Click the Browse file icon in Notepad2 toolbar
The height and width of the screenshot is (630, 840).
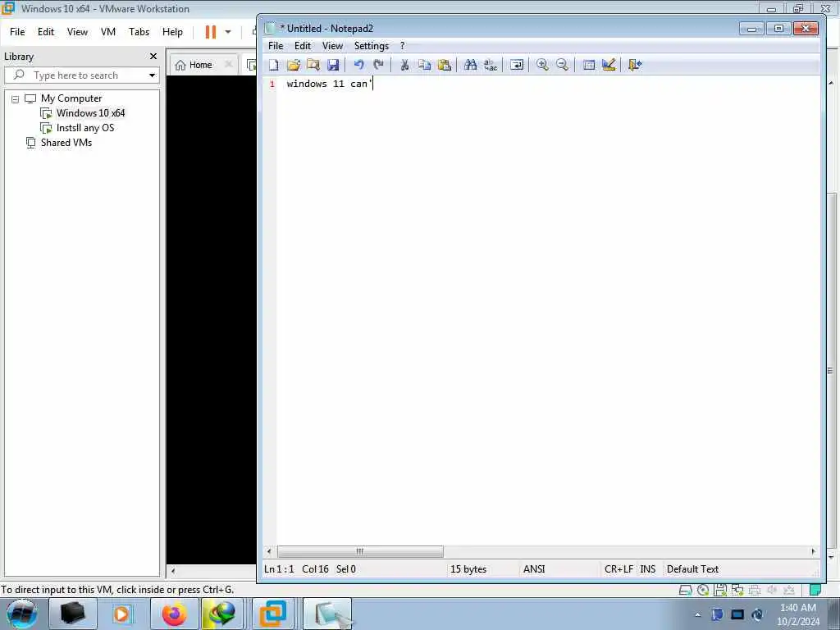pyautogui.click(x=313, y=65)
